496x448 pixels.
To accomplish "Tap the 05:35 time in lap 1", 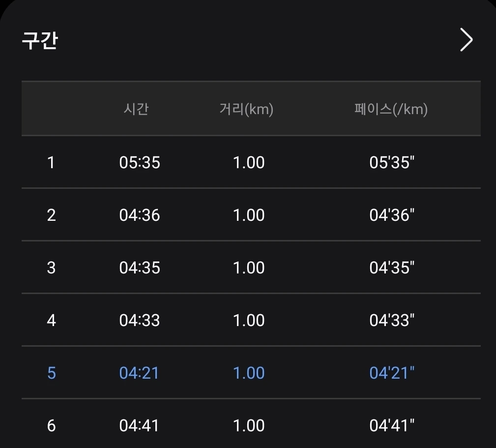I will tap(140, 162).
